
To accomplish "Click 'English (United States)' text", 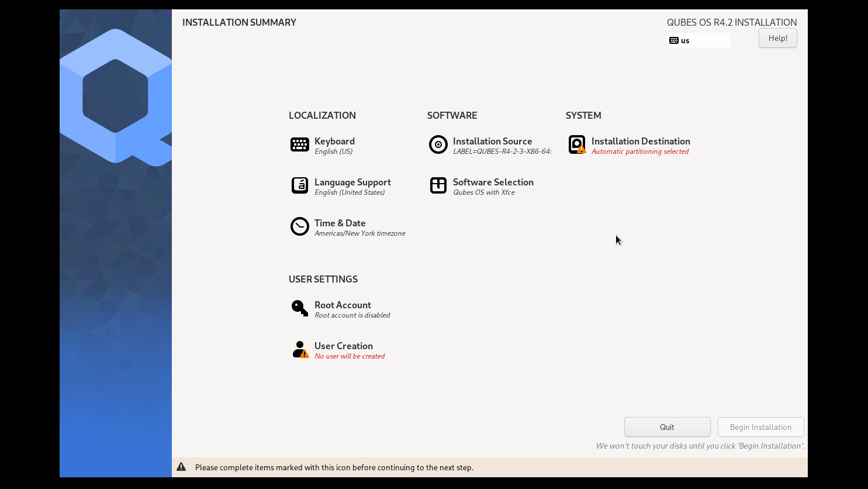I will tap(350, 192).
